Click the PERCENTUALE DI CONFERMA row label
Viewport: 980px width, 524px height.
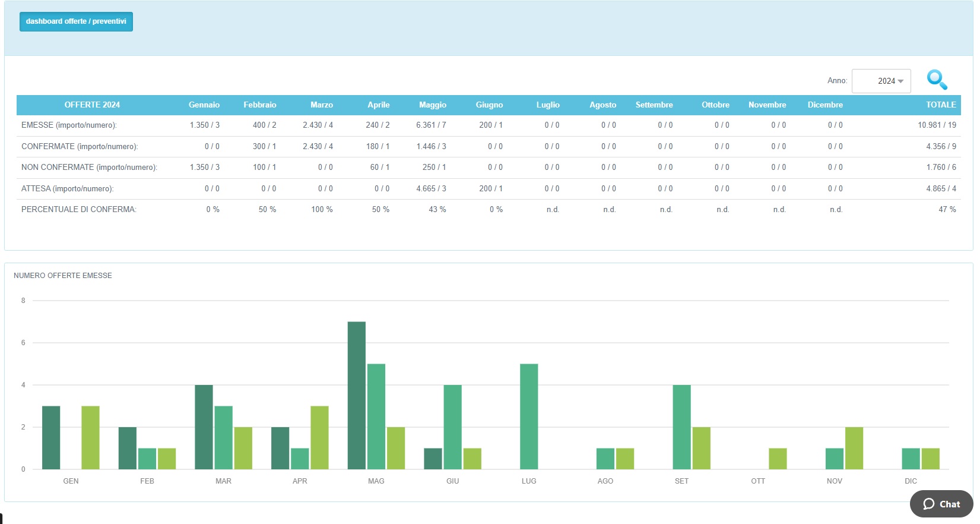pos(79,210)
